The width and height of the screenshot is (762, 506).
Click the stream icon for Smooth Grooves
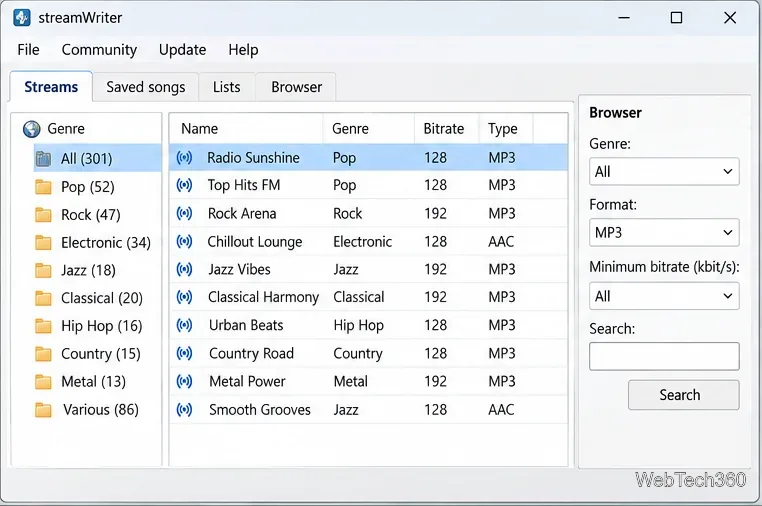[x=184, y=409]
